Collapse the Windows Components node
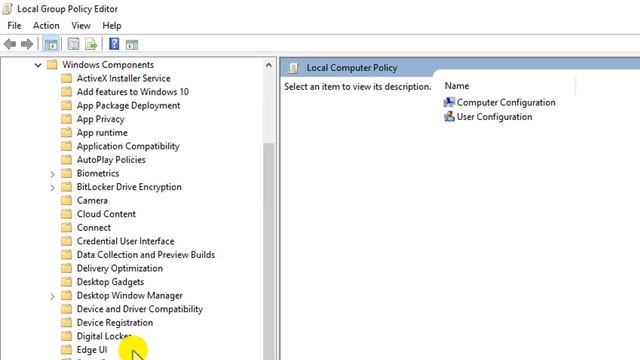This screenshot has width=640, height=360. click(x=38, y=65)
